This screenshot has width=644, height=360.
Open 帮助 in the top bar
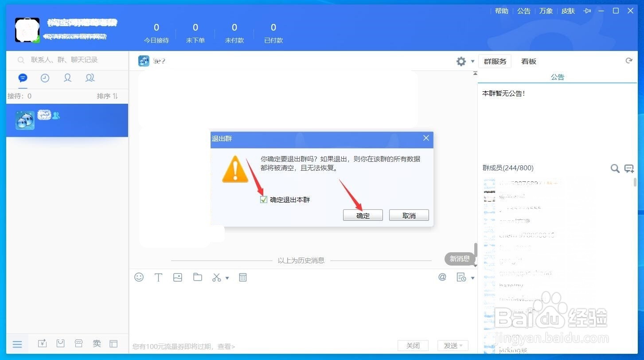(502, 11)
